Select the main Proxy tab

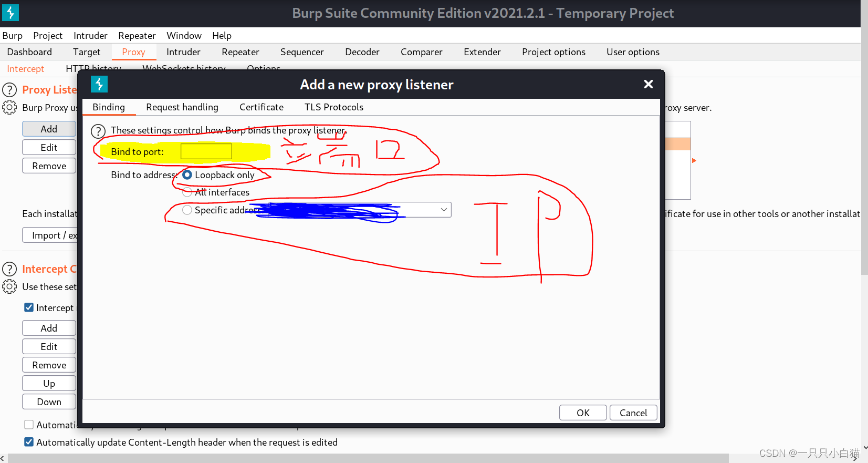pyautogui.click(x=133, y=52)
